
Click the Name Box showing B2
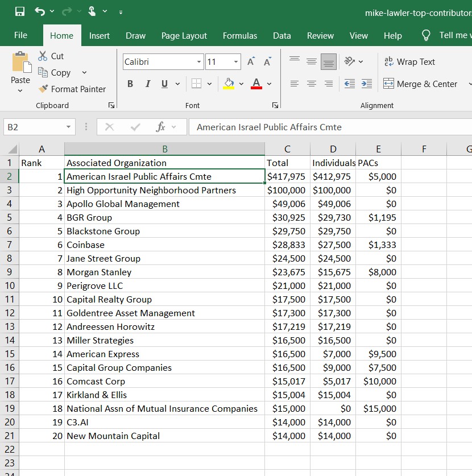(34, 127)
